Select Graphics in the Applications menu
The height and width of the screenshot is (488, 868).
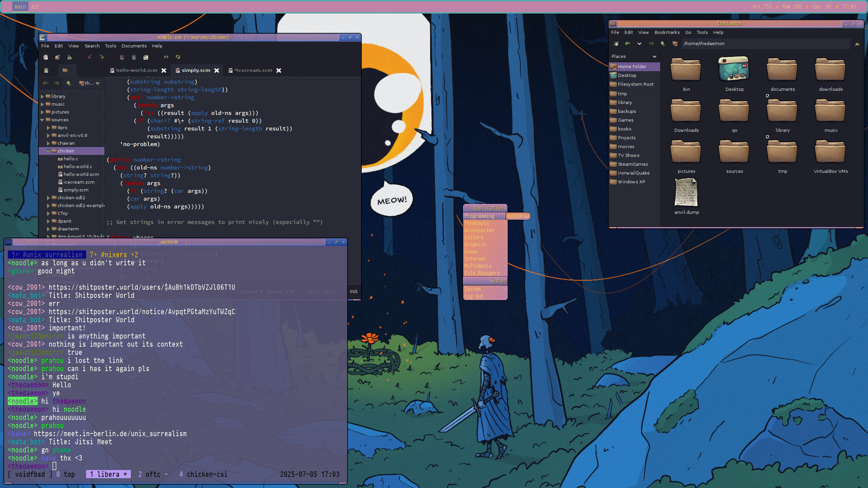point(485,245)
